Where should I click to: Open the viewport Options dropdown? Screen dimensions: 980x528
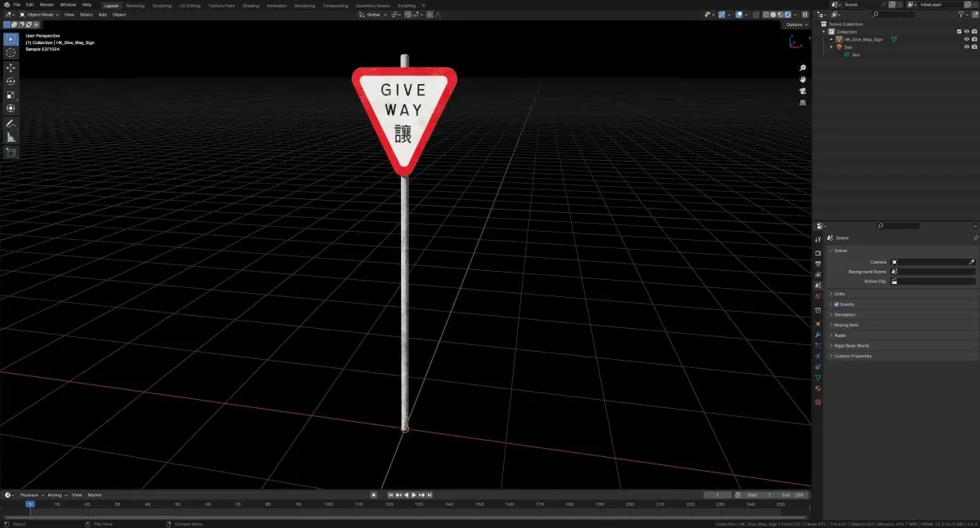point(796,24)
